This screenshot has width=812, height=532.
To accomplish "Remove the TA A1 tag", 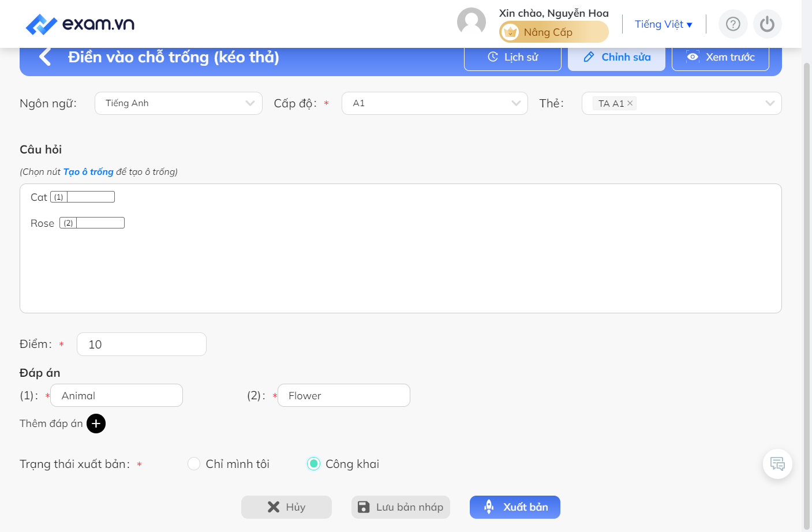I will click(630, 103).
